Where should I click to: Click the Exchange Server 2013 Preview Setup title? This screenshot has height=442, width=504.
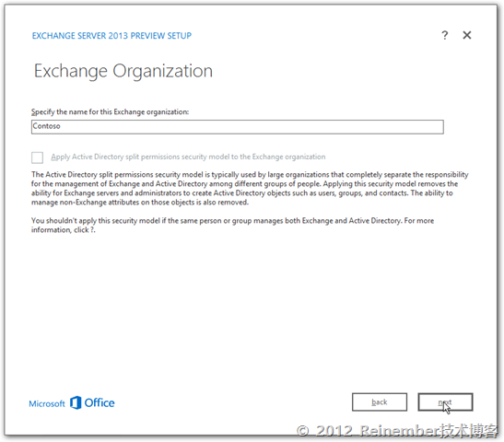click(x=111, y=36)
